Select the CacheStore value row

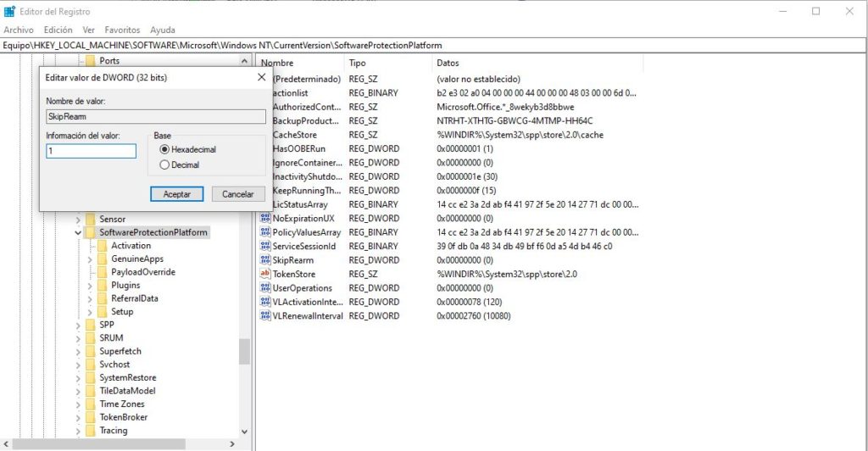451,135
